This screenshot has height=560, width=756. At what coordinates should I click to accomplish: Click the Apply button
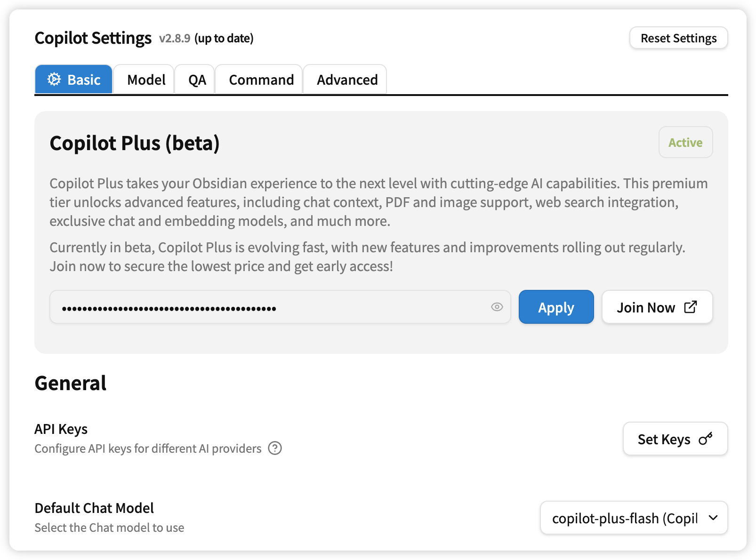tap(556, 307)
